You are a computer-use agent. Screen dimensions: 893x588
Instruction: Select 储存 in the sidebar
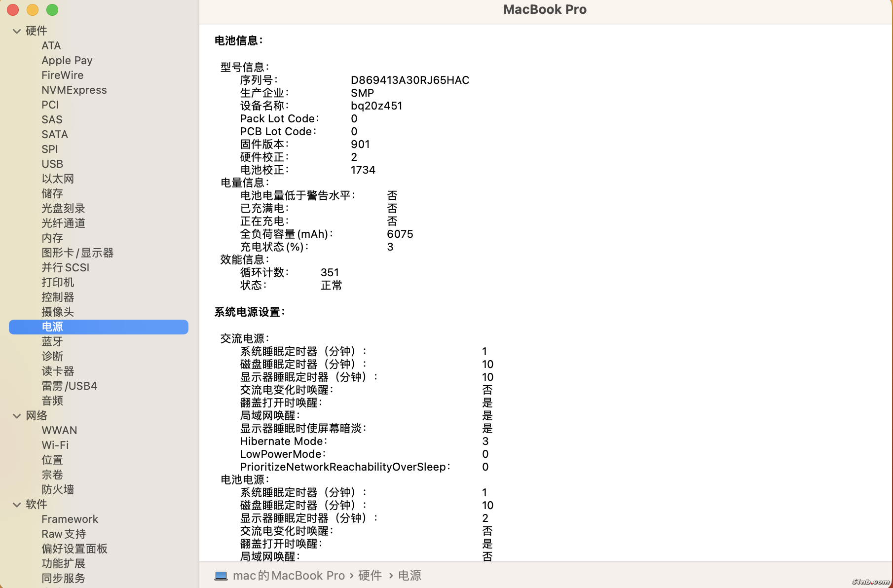point(52,194)
